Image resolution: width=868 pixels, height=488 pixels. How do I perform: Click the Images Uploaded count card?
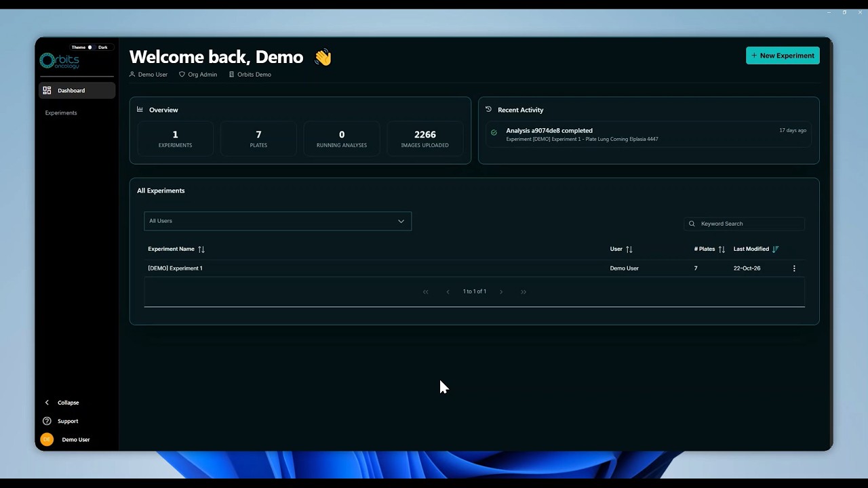(425, 139)
